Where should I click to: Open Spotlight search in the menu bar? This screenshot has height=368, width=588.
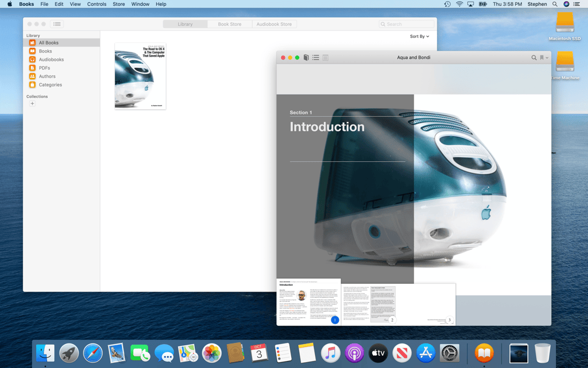pos(555,4)
